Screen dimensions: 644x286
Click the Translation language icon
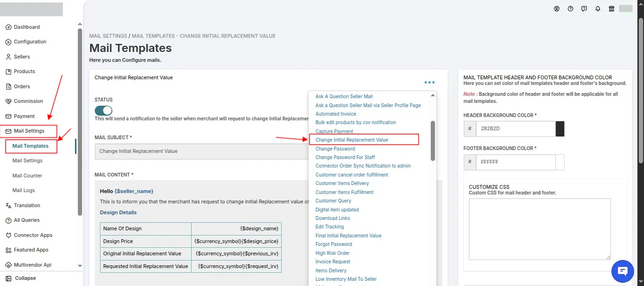pos(8,206)
